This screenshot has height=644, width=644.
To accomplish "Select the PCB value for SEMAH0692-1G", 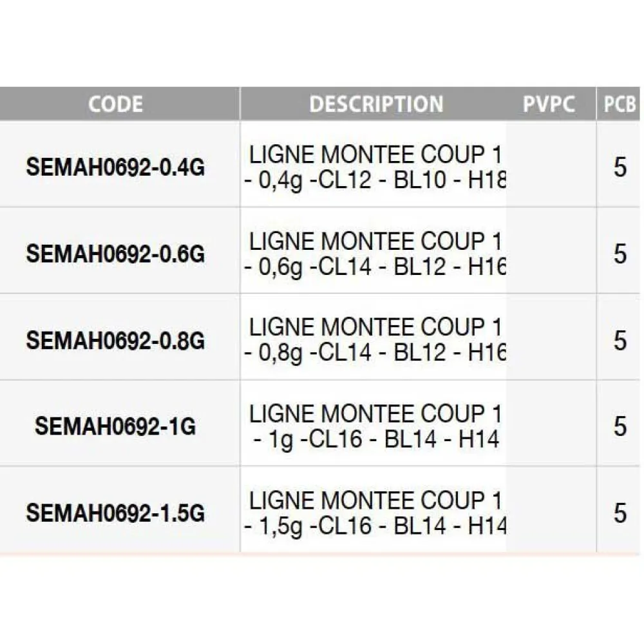I will (620, 426).
